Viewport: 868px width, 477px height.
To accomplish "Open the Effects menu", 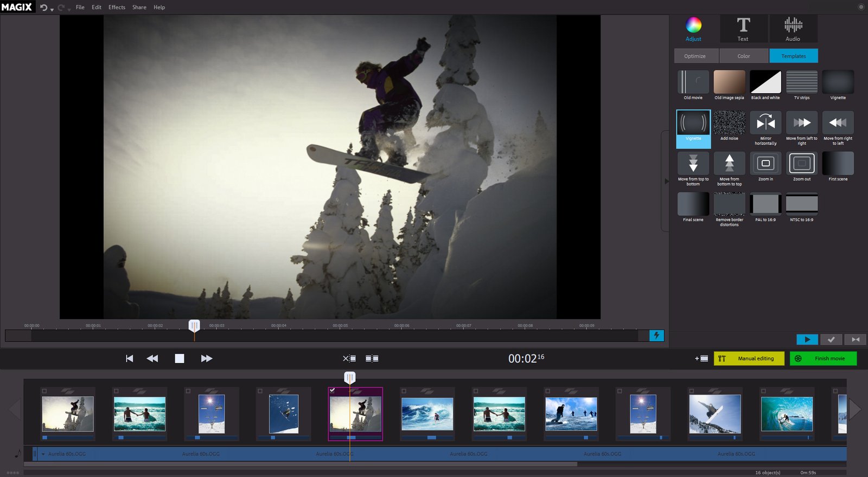I will point(117,8).
